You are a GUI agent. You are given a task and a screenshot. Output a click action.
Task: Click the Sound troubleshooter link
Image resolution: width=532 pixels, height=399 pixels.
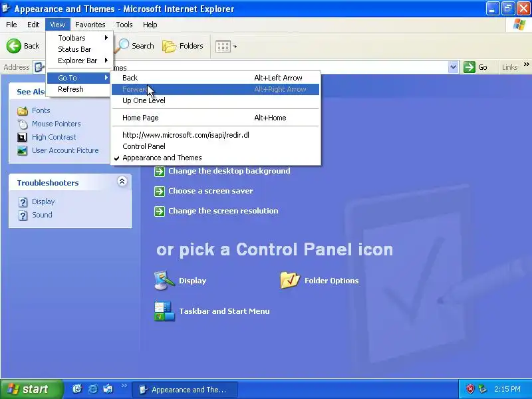[x=42, y=215]
